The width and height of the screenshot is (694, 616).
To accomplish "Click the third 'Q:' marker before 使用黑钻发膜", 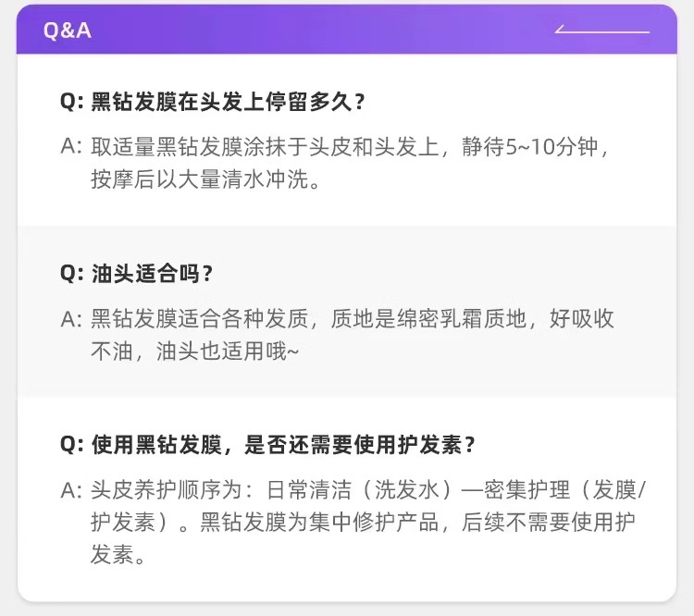I will [x=71, y=445].
